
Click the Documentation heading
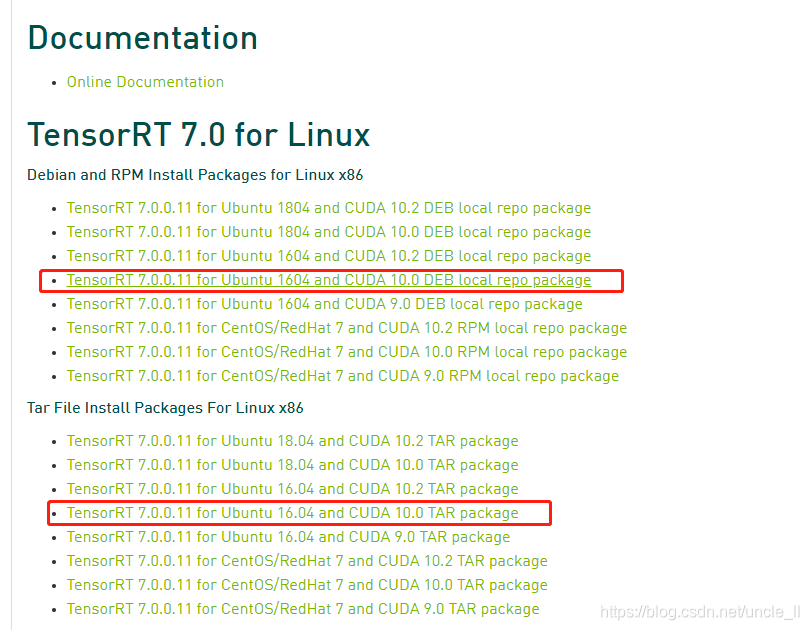click(x=142, y=38)
